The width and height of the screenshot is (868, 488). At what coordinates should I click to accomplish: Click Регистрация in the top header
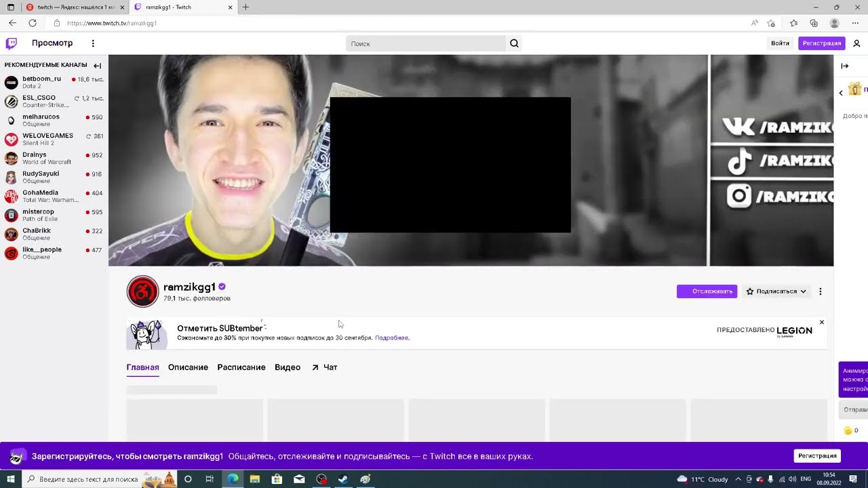(822, 43)
